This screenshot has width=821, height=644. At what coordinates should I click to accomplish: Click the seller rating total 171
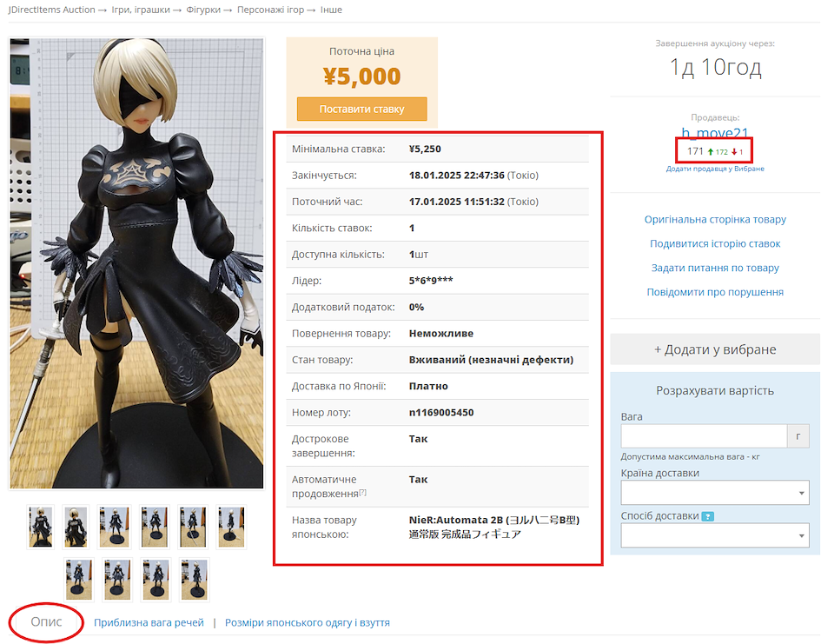[695, 151]
